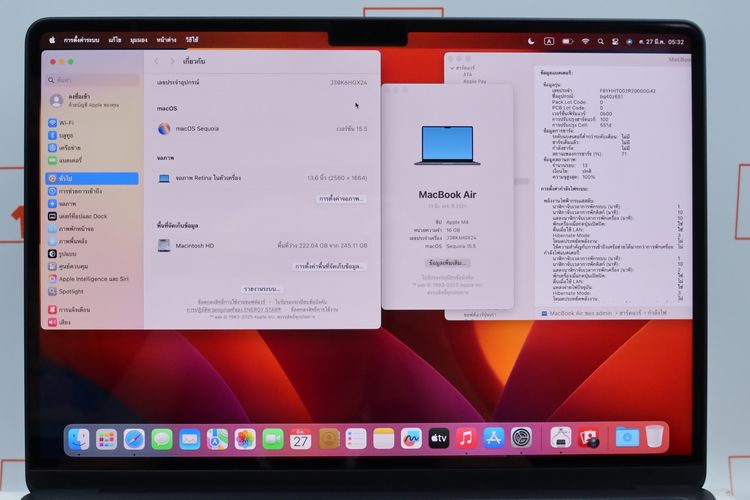Open the Mail app in the Dock
Screen dimensions: 750x500
pos(189,439)
